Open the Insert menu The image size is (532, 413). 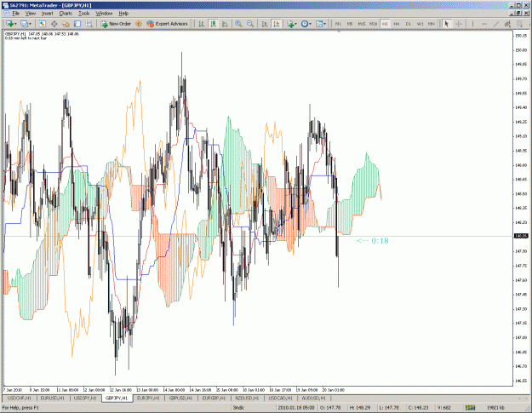tap(47, 14)
